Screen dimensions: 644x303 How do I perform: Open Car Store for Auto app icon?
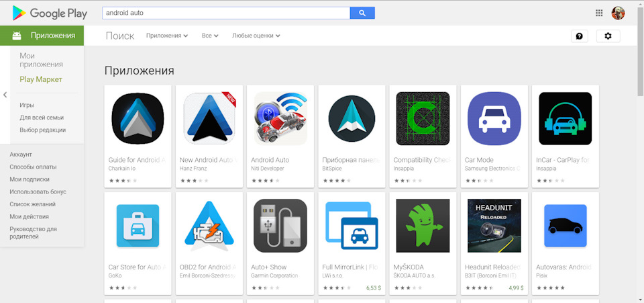(138, 226)
